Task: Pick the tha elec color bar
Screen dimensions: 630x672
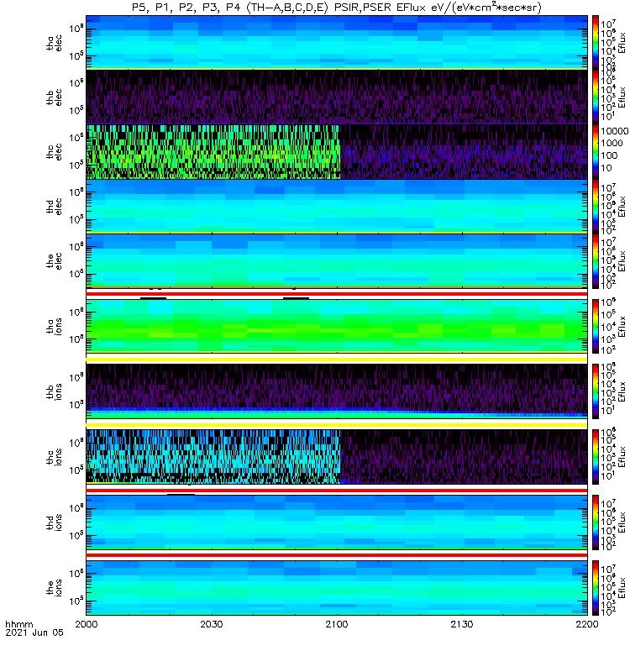Action: pos(596,43)
